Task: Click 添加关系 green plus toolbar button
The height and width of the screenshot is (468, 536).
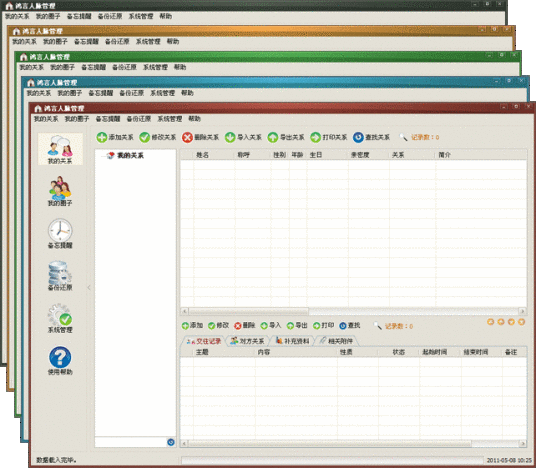Action: click(115, 137)
